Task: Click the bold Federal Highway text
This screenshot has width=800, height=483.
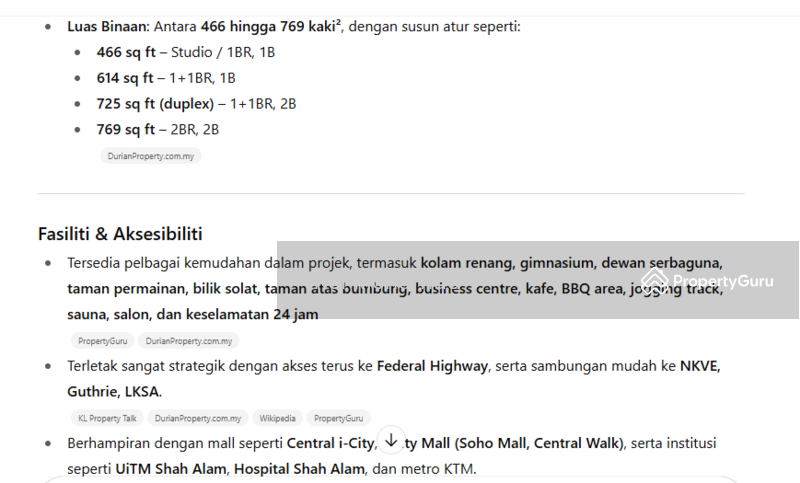Action: click(432, 366)
